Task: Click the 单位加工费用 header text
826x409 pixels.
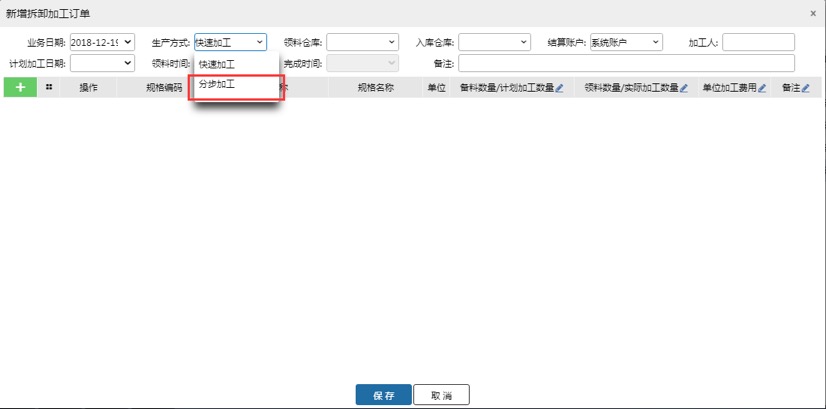Action: tap(730, 88)
